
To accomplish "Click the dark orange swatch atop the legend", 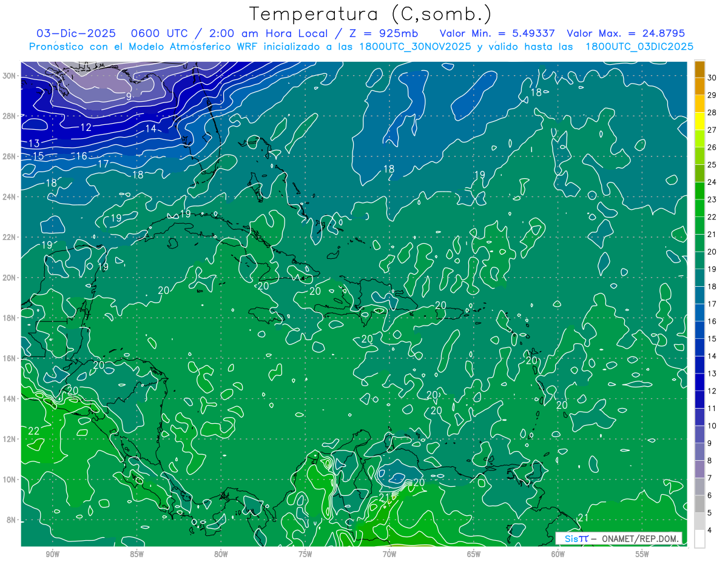I will coord(699,69).
